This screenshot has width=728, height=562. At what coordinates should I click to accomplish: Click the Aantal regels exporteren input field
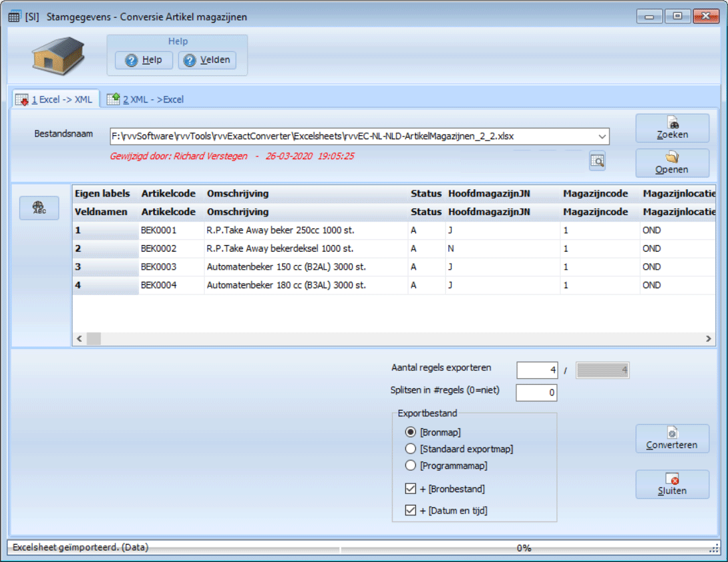pyautogui.click(x=536, y=370)
